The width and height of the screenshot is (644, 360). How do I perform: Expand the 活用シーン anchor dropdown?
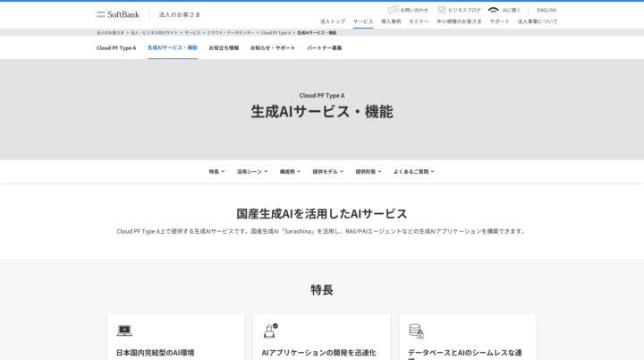tap(252, 172)
